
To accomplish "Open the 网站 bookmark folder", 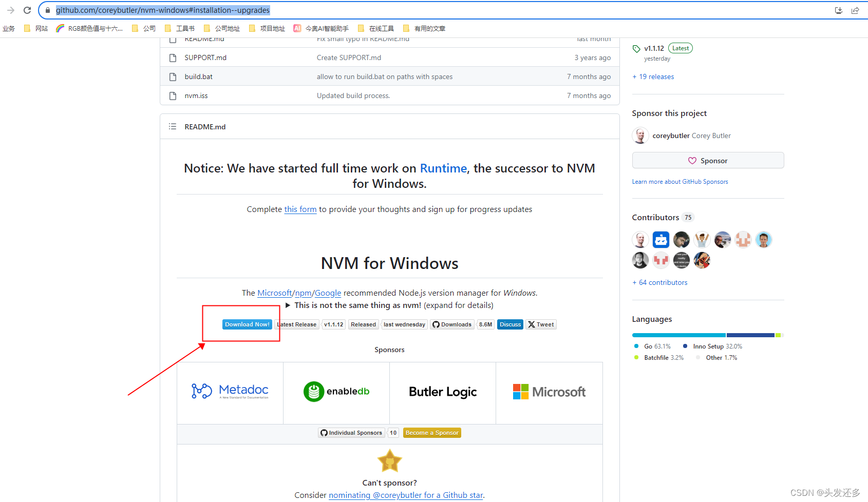I will coord(36,28).
